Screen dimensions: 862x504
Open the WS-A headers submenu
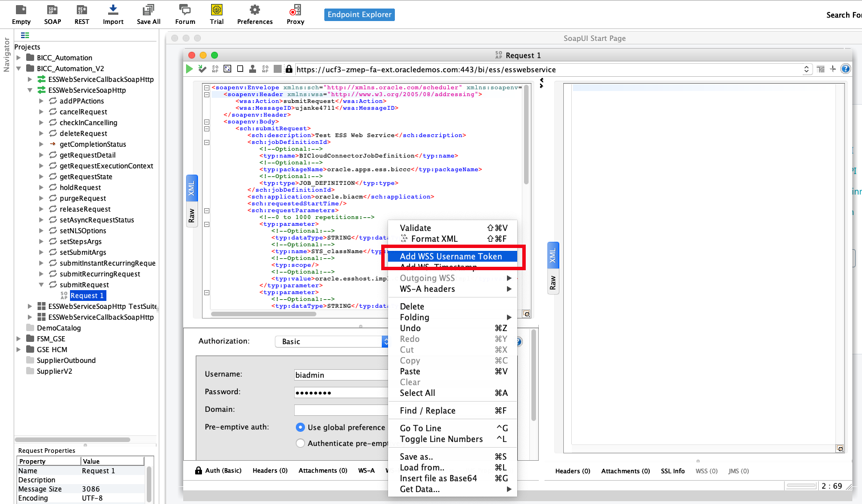point(427,289)
